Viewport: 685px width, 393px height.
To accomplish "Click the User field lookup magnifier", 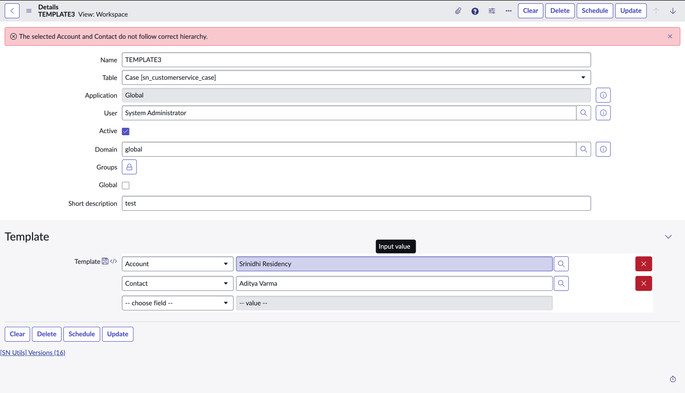I will pyautogui.click(x=584, y=113).
